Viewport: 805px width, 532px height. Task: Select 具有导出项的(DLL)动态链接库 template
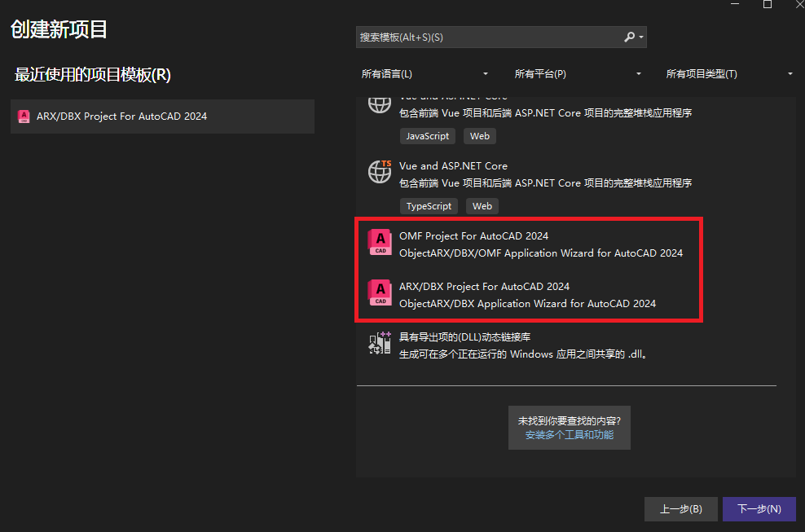pyautogui.click(x=567, y=345)
